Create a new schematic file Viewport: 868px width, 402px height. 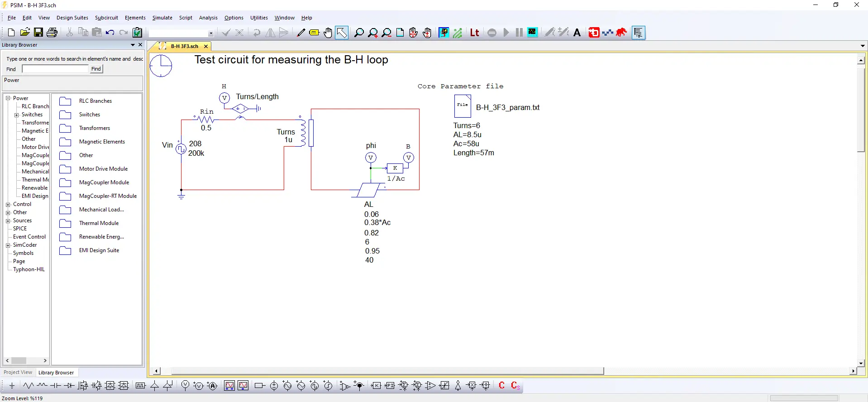click(x=11, y=33)
